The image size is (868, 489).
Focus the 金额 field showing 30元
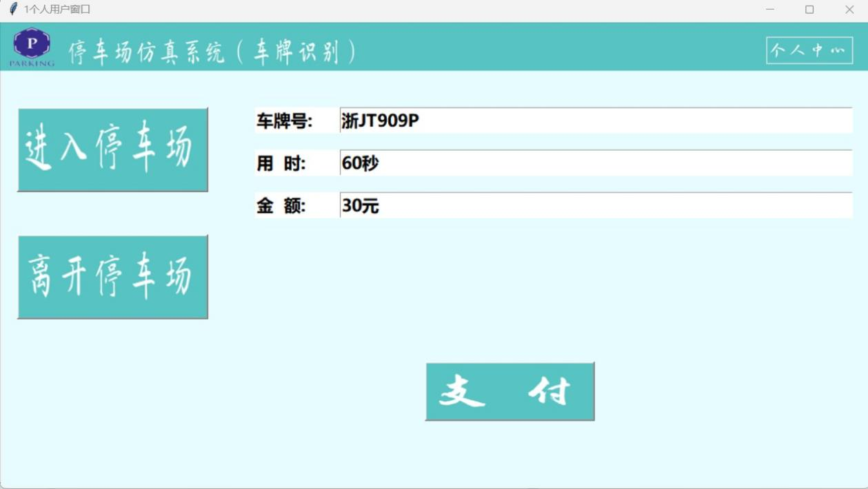(x=596, y=205)
